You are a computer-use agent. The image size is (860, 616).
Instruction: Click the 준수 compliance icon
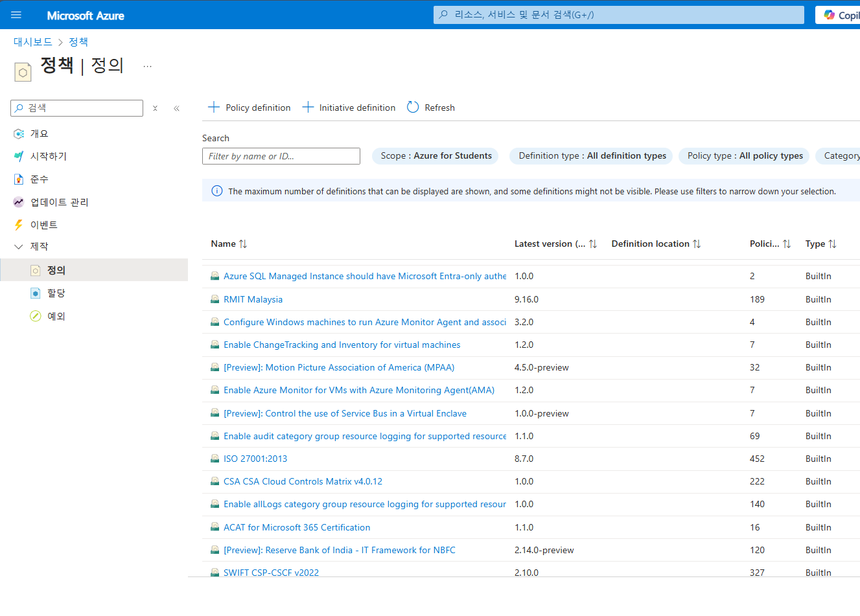19,179
